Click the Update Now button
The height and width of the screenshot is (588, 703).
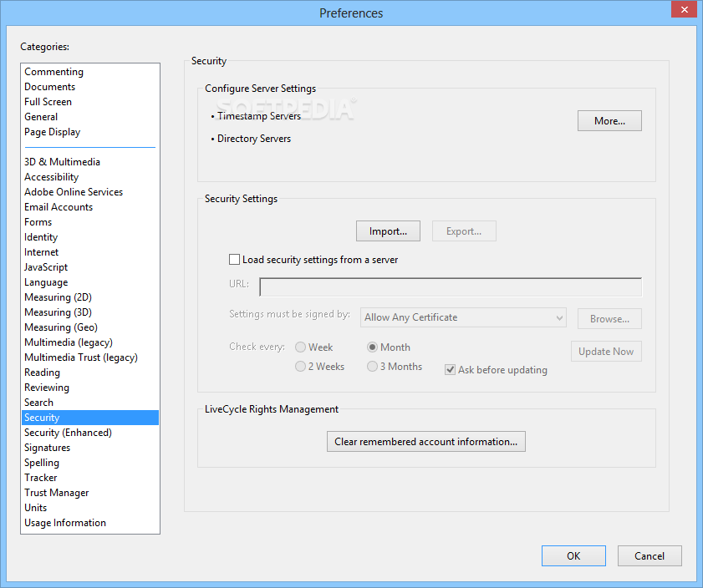(x=606, y=352)
